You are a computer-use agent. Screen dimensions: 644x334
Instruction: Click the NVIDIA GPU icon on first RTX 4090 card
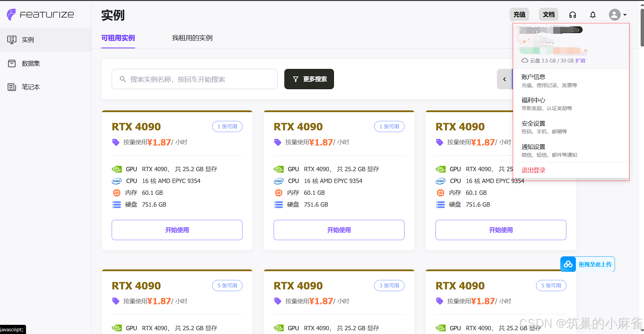(x=116, y=169)
